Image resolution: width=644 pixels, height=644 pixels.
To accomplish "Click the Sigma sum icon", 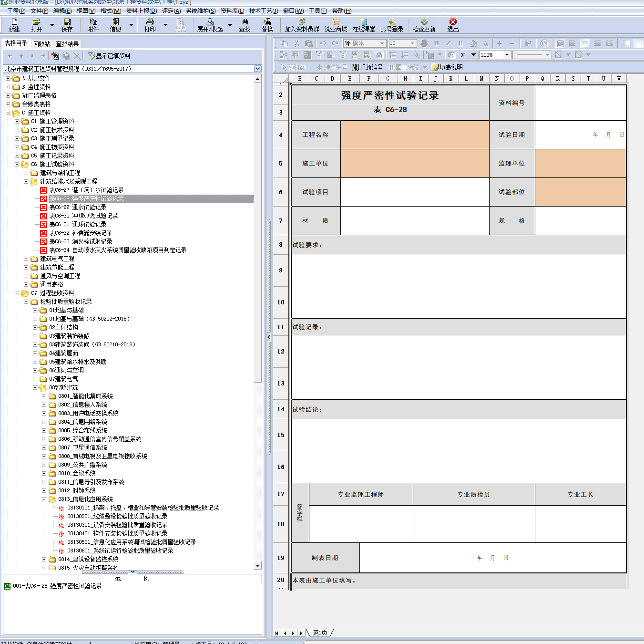I will tap(463, 55).
